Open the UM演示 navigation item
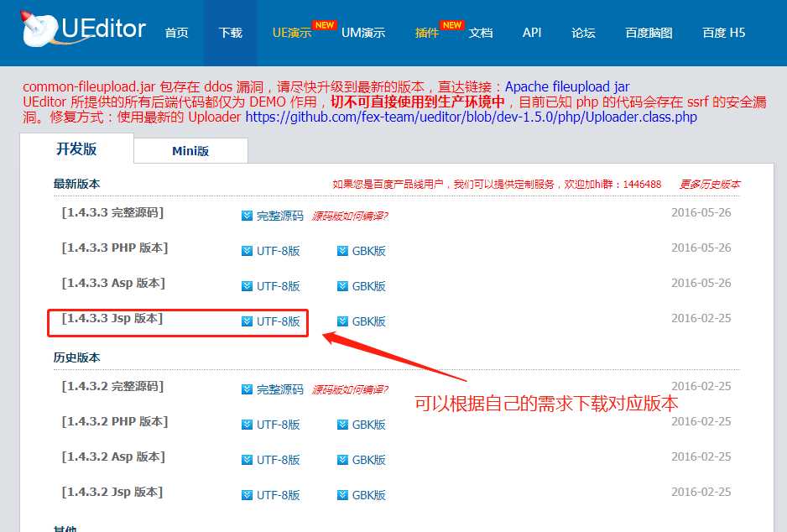This screenshot has width=787, height=532. point(363,33)
